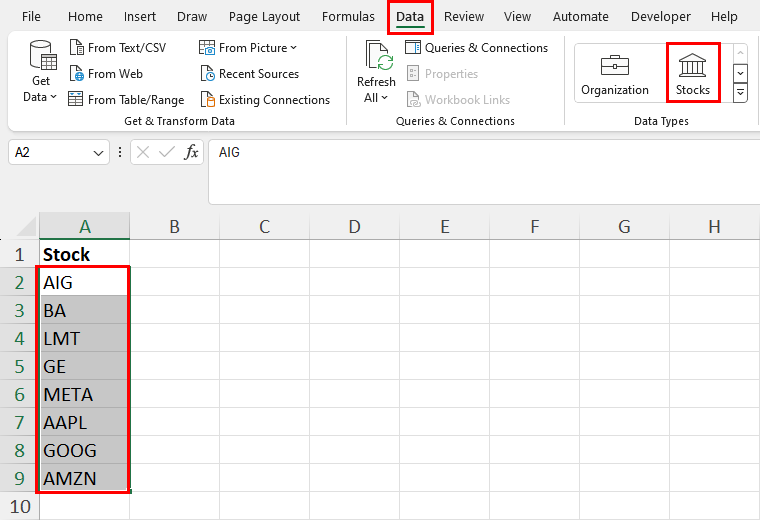The width and height of the screenshot is (760, 520).
Task: Switch to the View tab
Action: (517, 16)
